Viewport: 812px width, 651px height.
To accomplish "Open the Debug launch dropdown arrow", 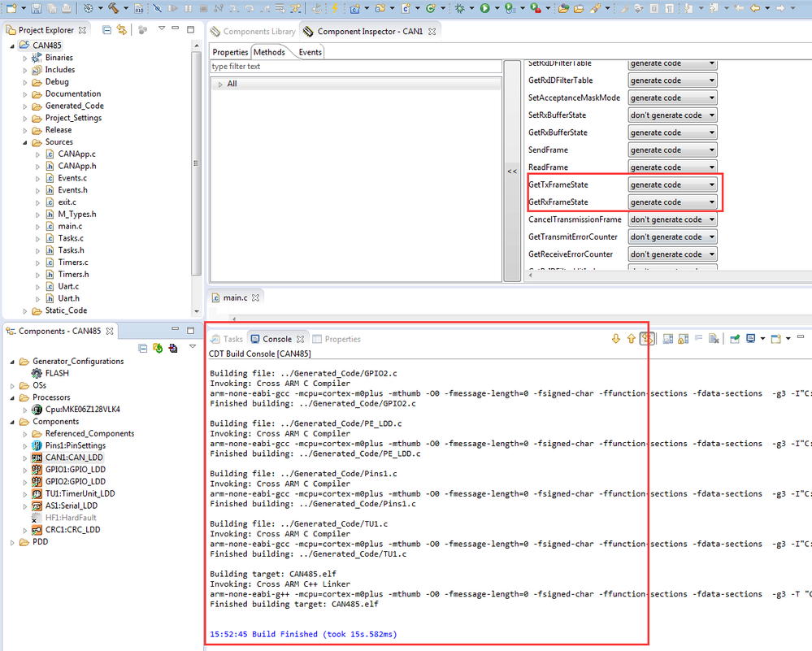I will click(x=471, y=8).
